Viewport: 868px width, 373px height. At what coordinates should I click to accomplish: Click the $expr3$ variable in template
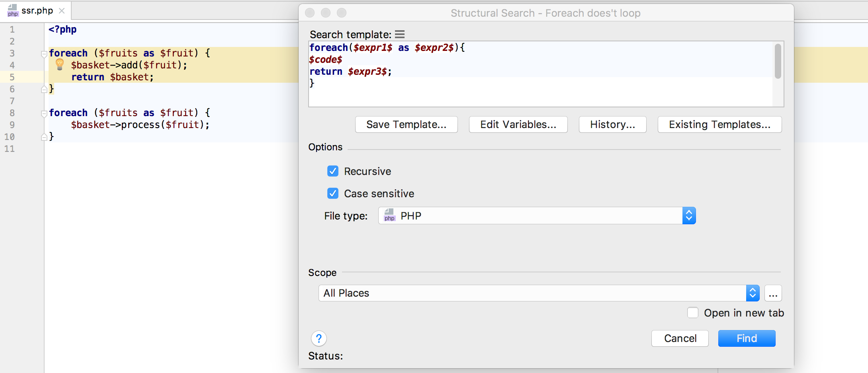tap(367, 72)
